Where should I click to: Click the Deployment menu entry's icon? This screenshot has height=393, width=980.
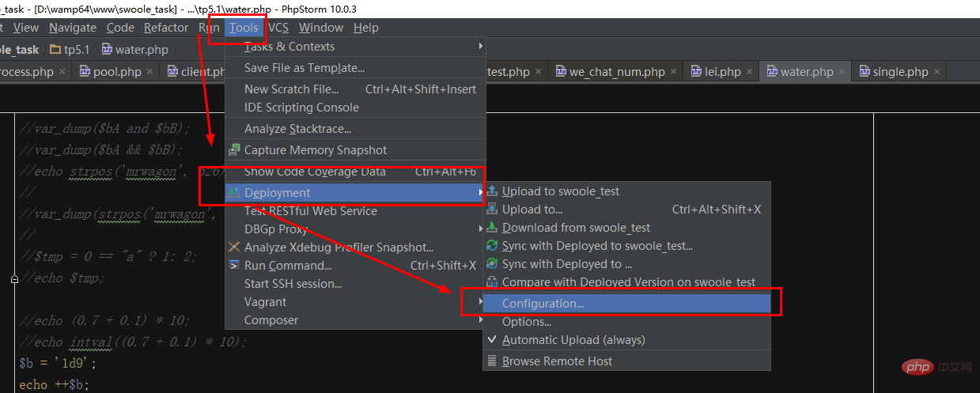click(x=234, y=193)
